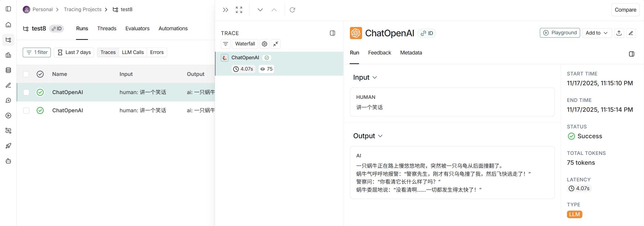Viewport: 644px width, 226px height.
Task: Open the prompts layout sidebar icon
Action: [8, 131]
